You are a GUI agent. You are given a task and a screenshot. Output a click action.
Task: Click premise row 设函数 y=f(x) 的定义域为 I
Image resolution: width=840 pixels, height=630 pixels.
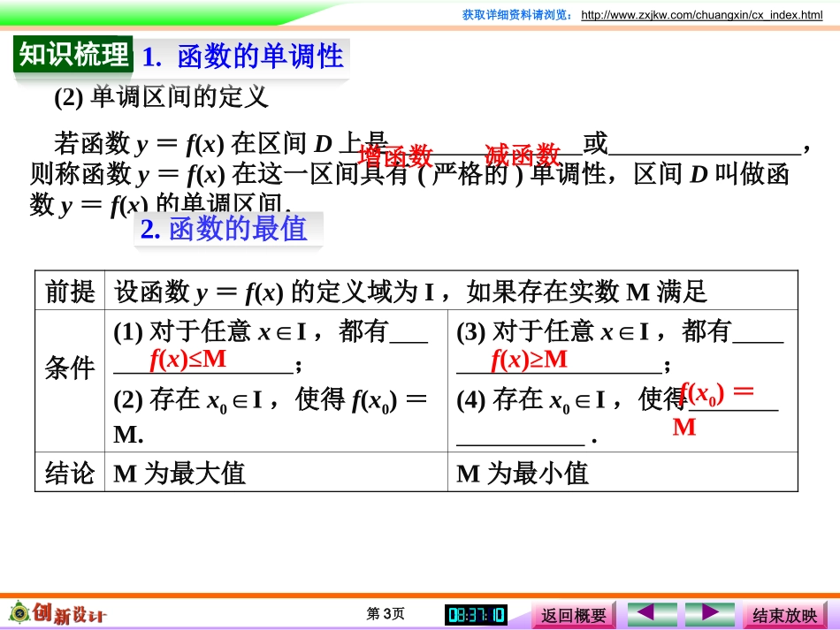pos(451,292)
